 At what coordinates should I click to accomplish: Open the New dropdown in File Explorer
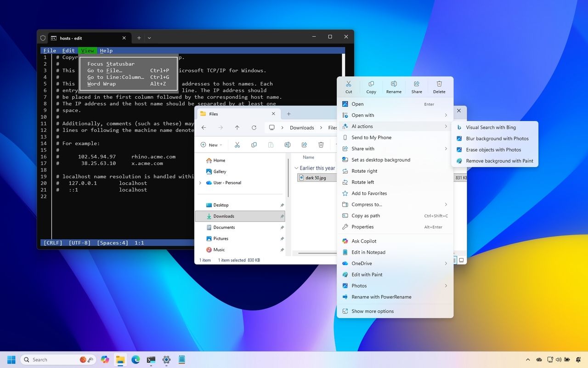click(211, 145)
